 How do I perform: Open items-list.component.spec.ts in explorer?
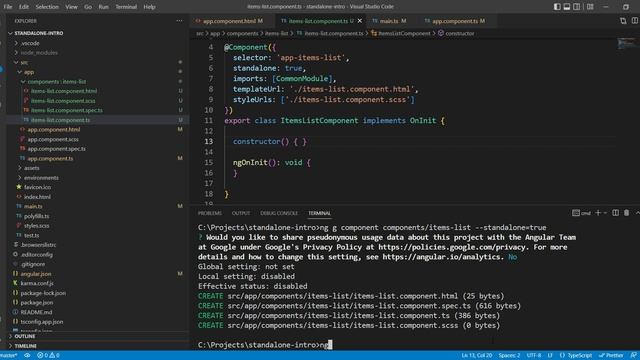coord(67,110)
